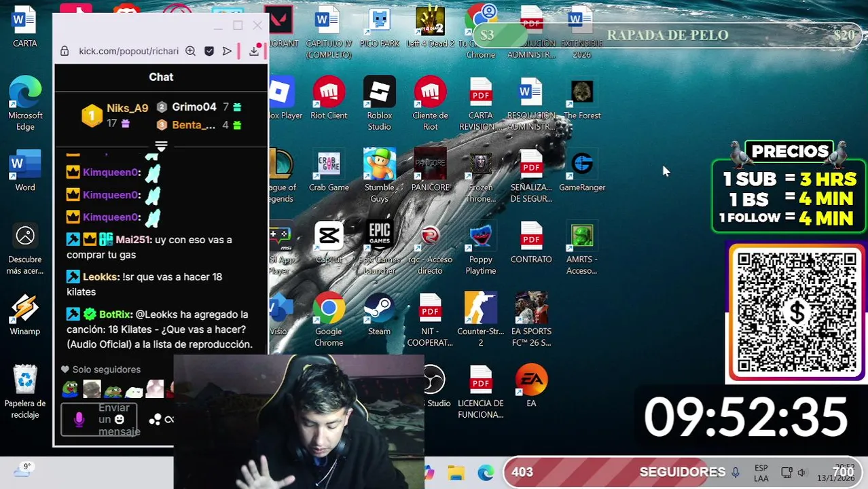Image resolution: width=868 pixels, height=489 pixels.
Task: Open the Word desktop shortcut
Action: (x=25, y=170)
